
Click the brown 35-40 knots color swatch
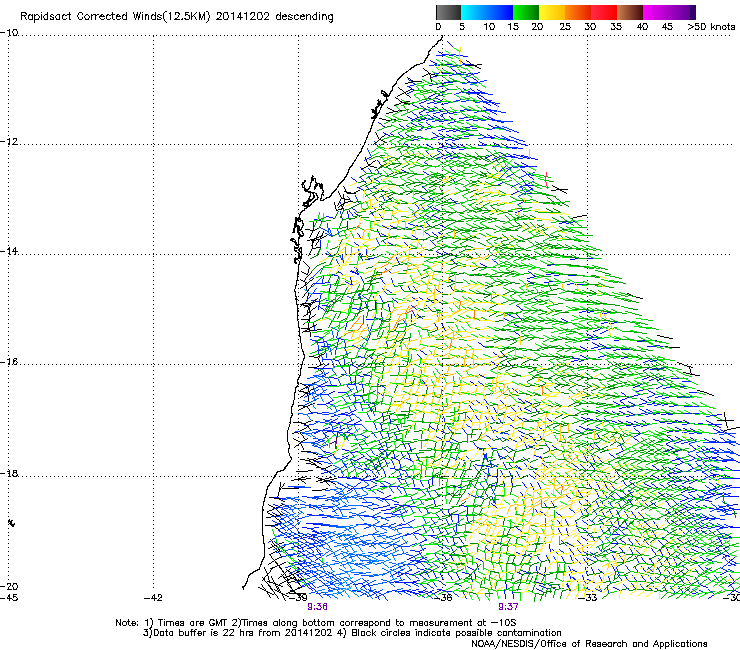coord(630,12)
